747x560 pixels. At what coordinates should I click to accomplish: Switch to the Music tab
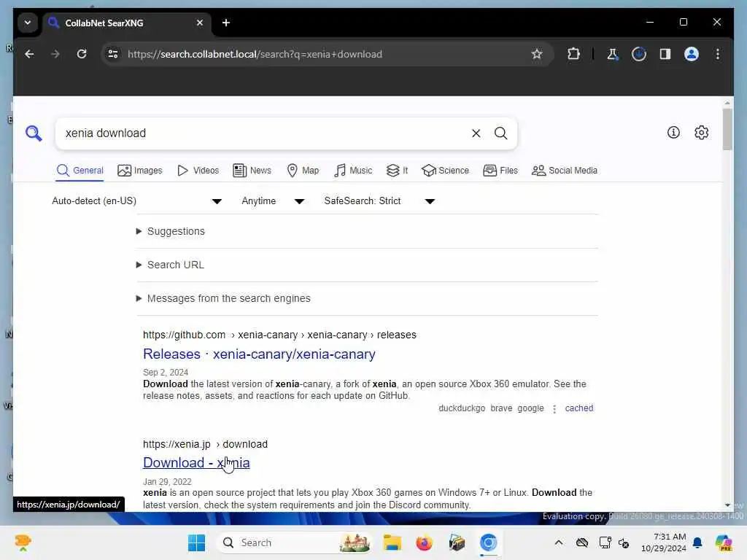(x=353, y=171)
